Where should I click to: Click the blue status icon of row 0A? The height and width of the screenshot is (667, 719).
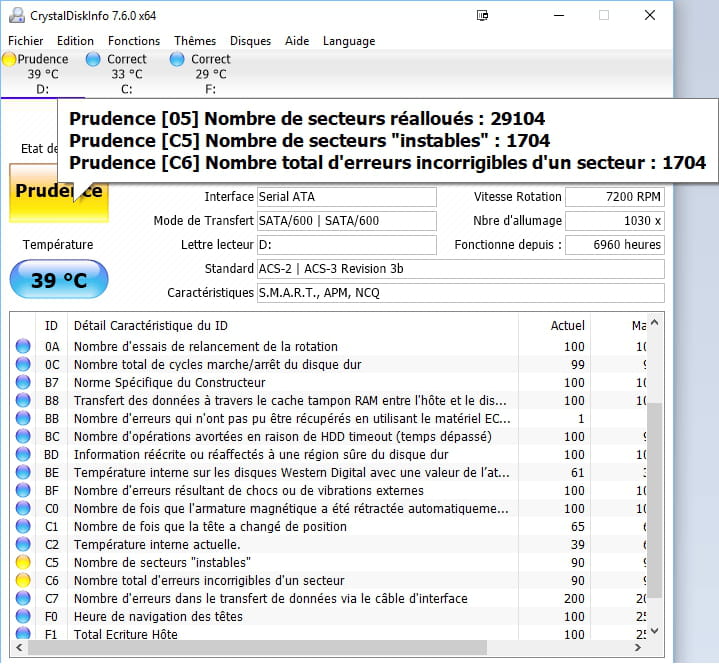(23, 347)
